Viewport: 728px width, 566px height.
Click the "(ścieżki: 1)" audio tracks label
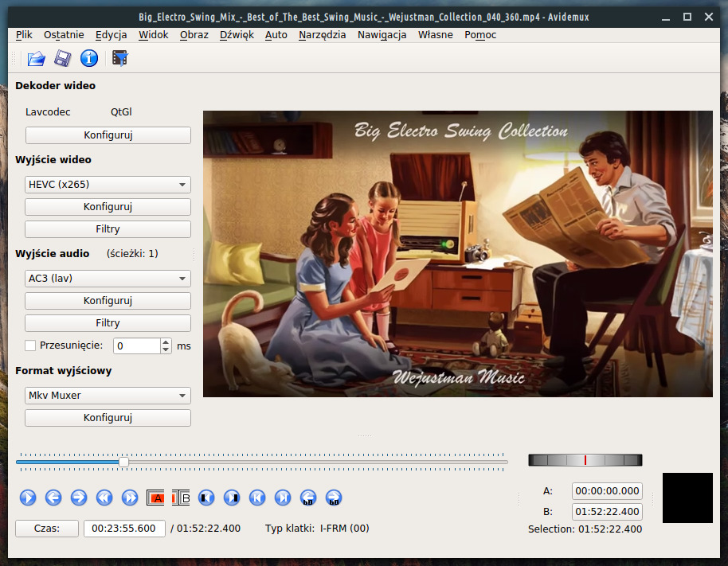pyautogui.click(x=132, y=254)
